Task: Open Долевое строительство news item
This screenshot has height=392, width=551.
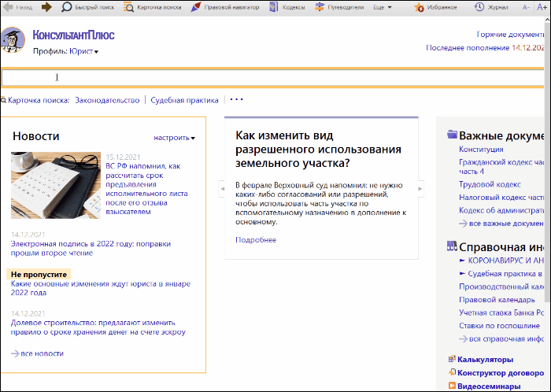Action: [98, 327]
